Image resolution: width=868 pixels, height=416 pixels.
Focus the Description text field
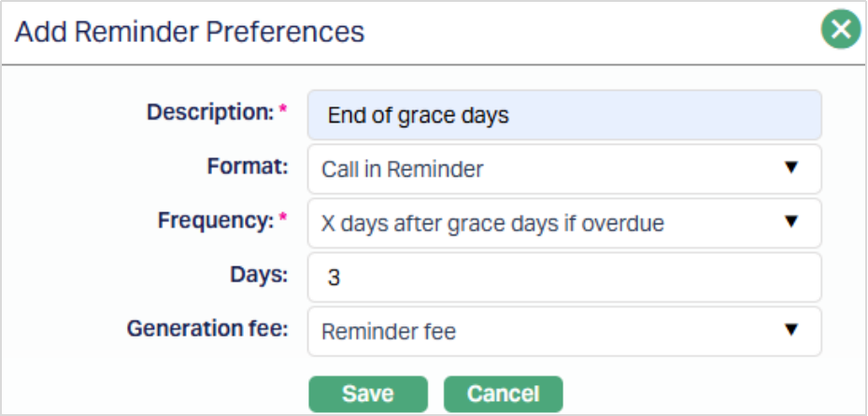563,115
